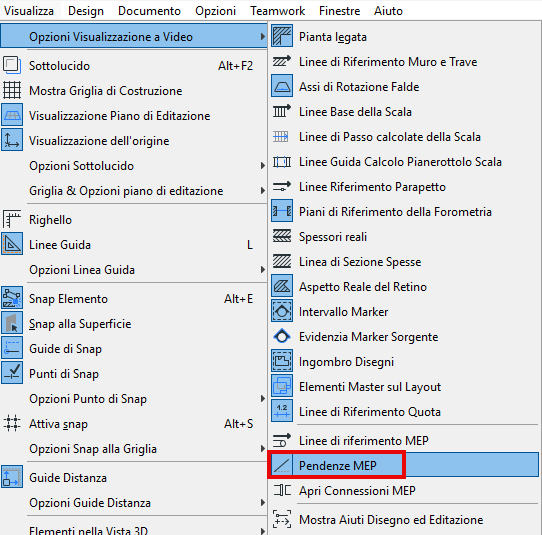Click the Linee Base della Scala icon
This screenshot has width=542, height=535.
[282, 111]
